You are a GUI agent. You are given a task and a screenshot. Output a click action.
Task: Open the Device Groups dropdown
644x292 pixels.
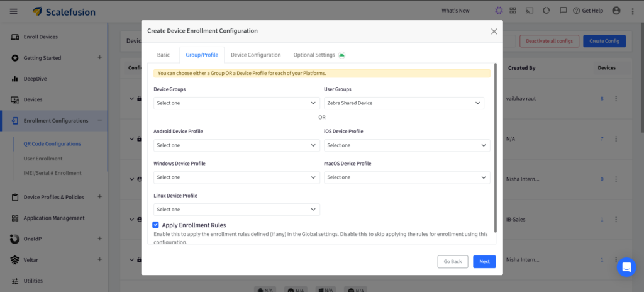click(236, 103)
